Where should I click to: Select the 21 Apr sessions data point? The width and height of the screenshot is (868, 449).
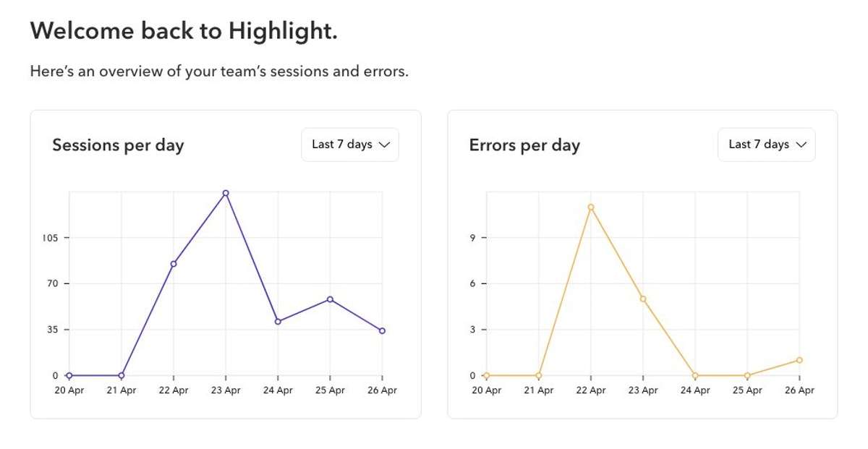pyautogui.click(x=122, y=375)
